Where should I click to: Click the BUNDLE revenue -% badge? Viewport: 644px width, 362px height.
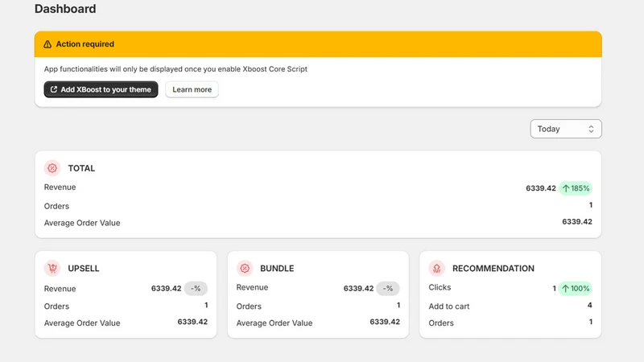(388, 289)
